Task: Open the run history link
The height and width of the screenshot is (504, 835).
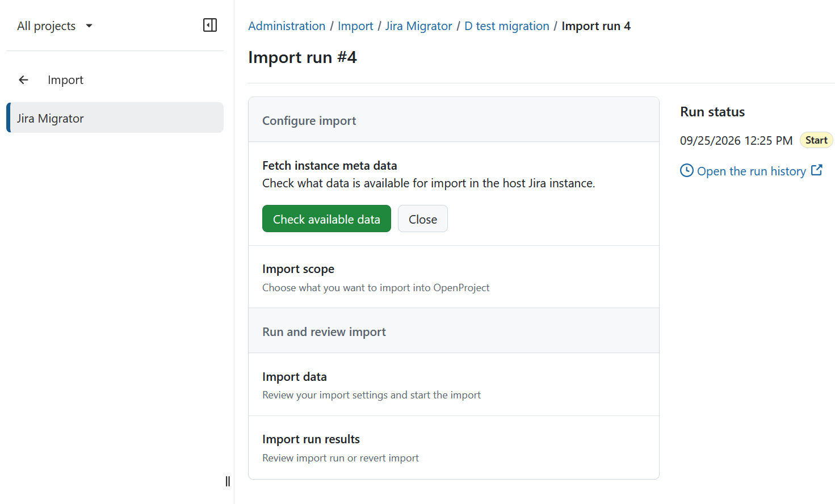Action: click(751, 171)
